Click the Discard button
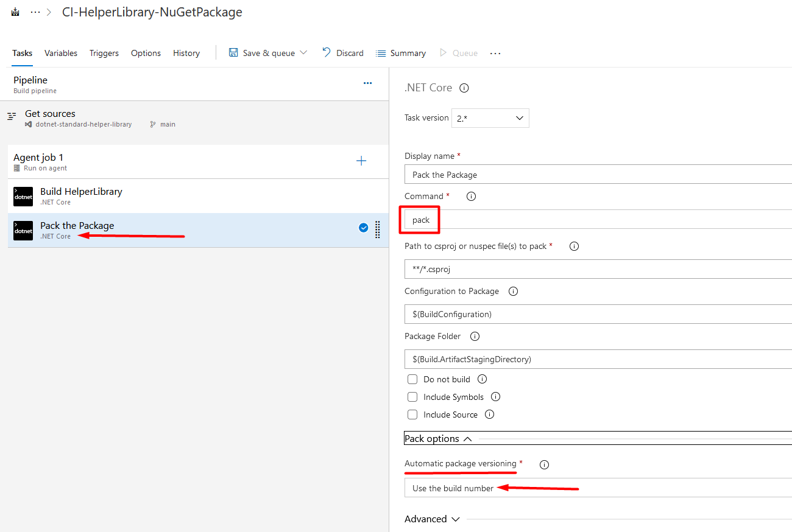This screenshot has height=532, width=792. pos(342,53)
